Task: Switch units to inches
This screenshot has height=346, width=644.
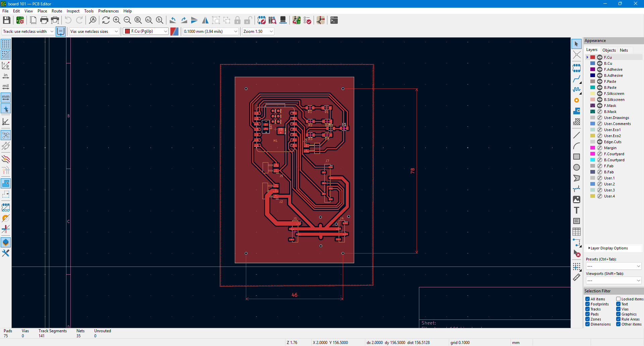Action: point(6,76)
